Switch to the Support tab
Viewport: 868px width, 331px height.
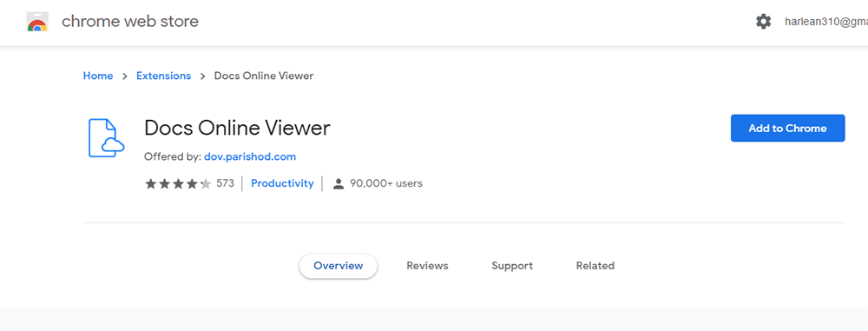coord(512,266)
